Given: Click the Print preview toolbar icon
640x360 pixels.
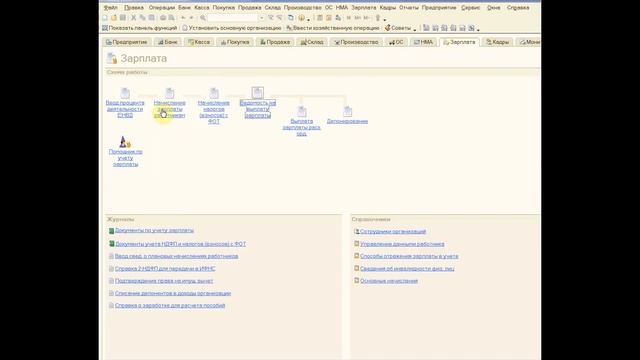Looking at the screenshot, I should point(171,18).
